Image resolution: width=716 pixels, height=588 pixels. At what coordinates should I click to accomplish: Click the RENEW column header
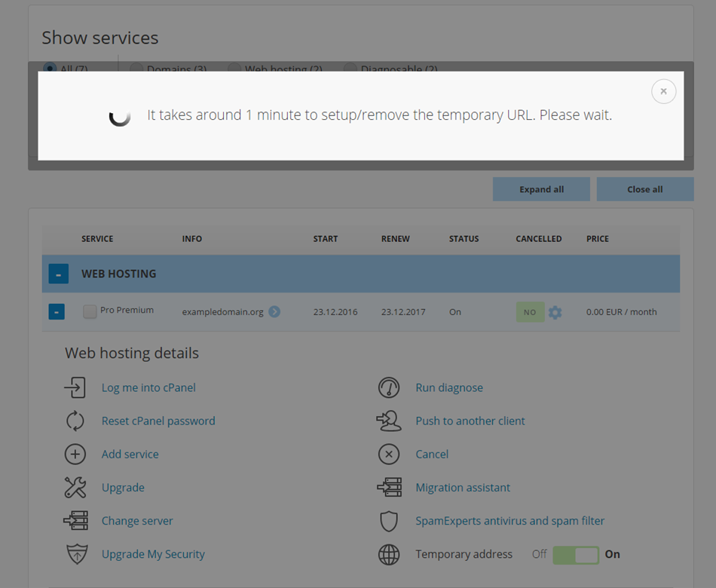(396, 238)
